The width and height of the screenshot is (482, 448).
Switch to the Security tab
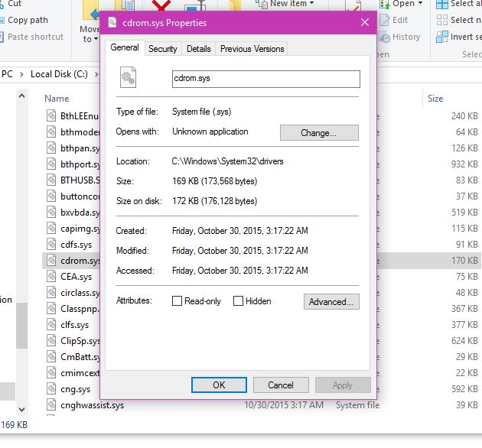(163, 49)
